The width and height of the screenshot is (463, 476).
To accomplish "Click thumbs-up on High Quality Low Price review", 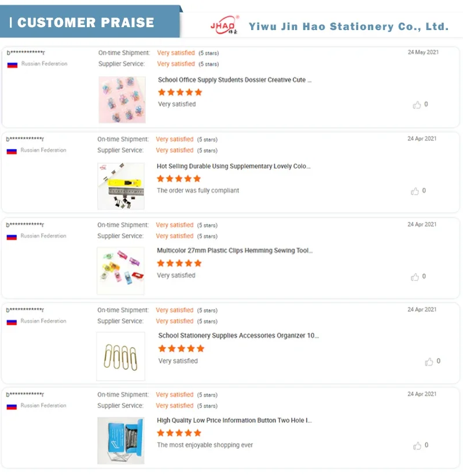I will 417,446.
